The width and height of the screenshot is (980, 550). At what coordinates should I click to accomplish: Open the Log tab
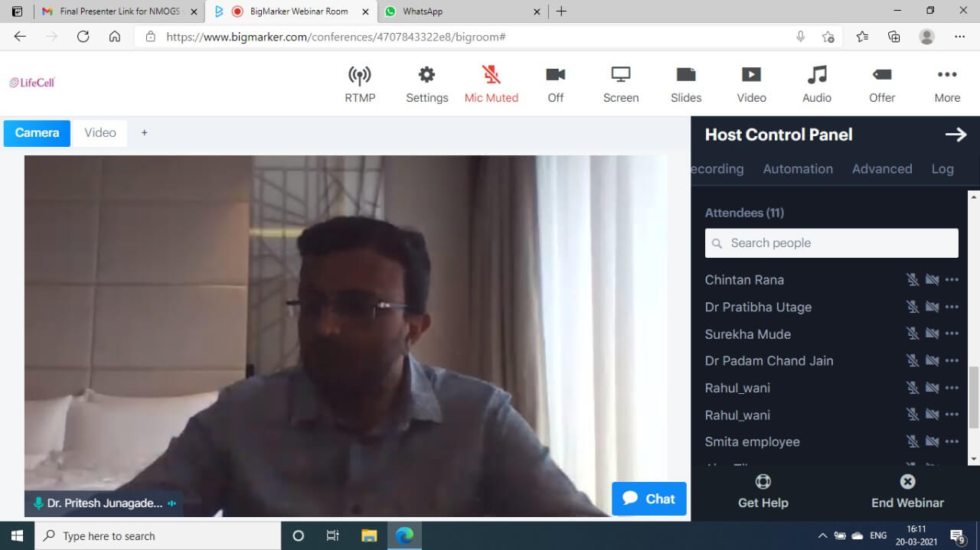(942, 169)
